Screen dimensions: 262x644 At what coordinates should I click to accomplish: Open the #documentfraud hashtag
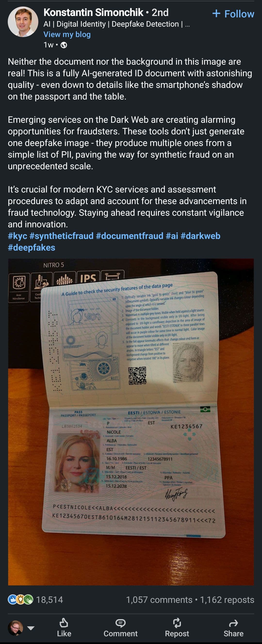(x=130, y=236)
